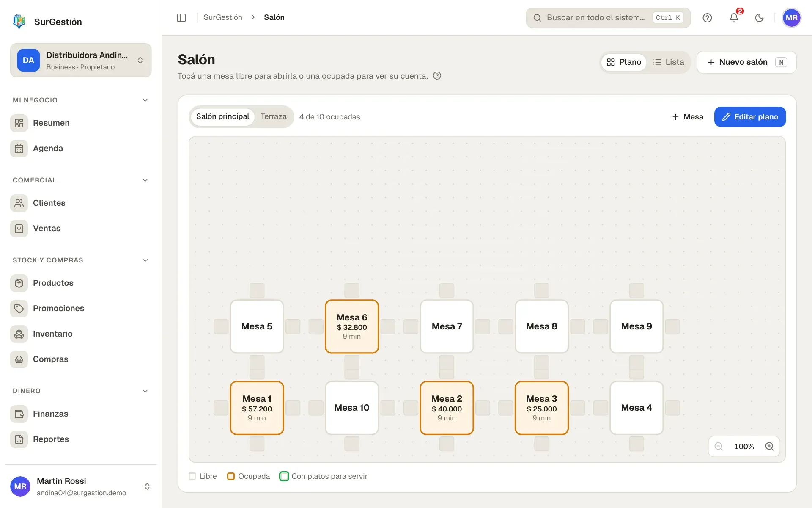Add a table with the Mesa button
The height and width of the screenshot is (508, 812).
[688, 117]
